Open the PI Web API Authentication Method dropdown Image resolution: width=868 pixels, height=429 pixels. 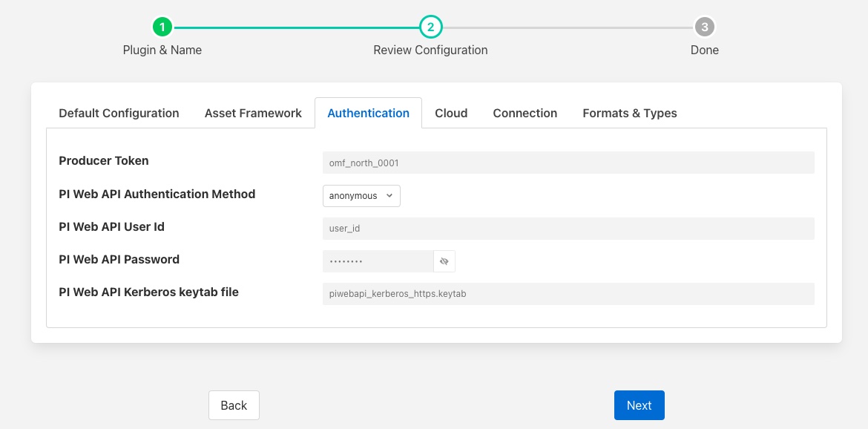pos(361,196)
